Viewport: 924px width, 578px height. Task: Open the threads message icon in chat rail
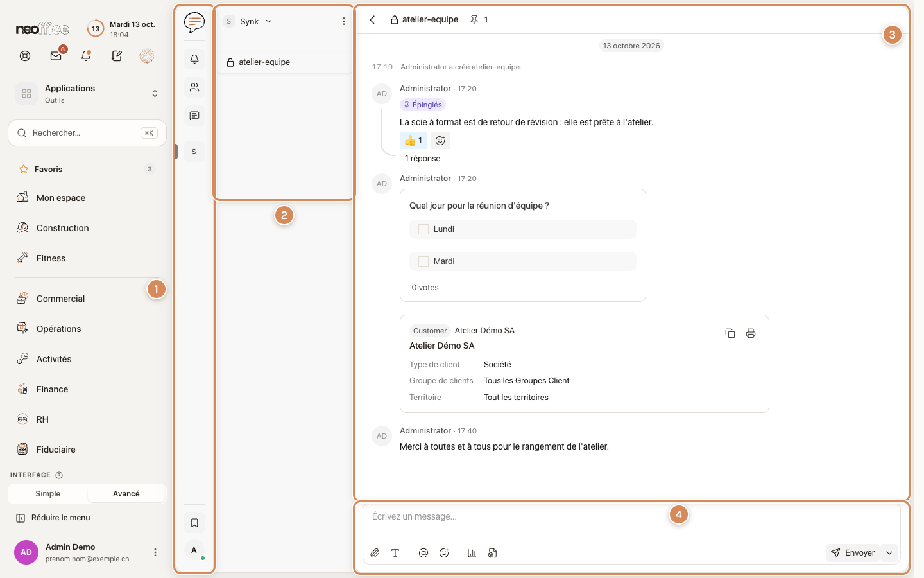(x=194, y=116)
